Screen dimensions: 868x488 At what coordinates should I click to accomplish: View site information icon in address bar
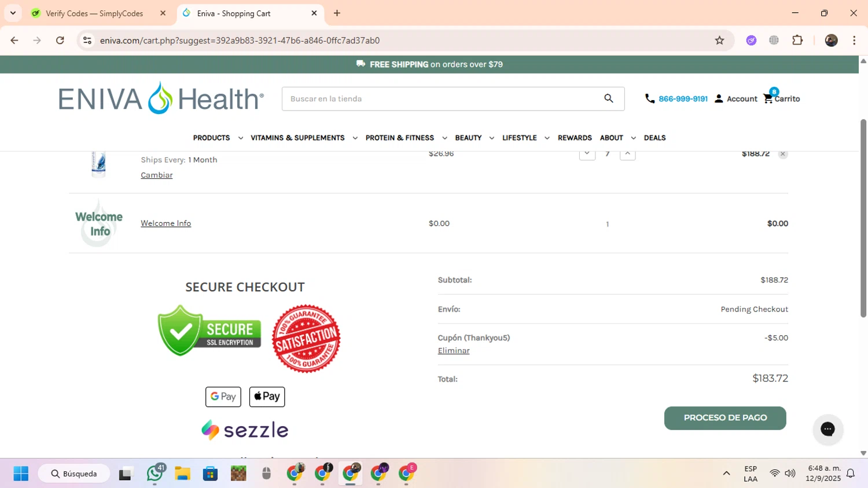[x=87, y=41]
